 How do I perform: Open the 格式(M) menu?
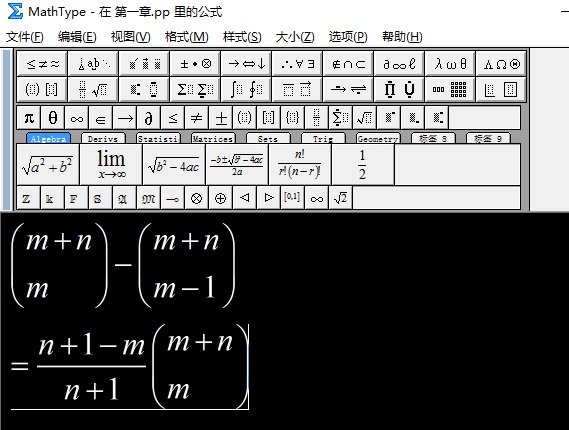pyautogui.click(x=187, y=37)
